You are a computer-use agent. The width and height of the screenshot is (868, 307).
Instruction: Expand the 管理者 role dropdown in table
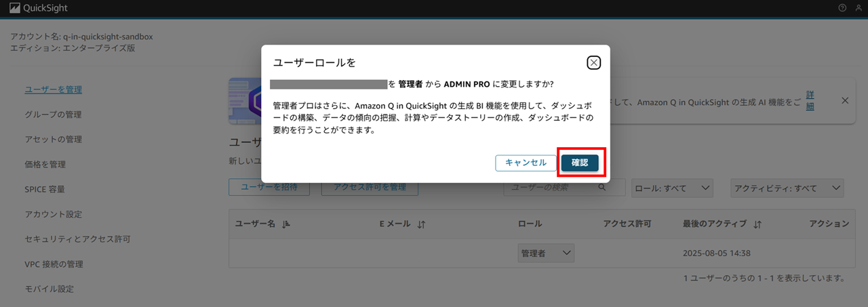(x=546, y=253)
